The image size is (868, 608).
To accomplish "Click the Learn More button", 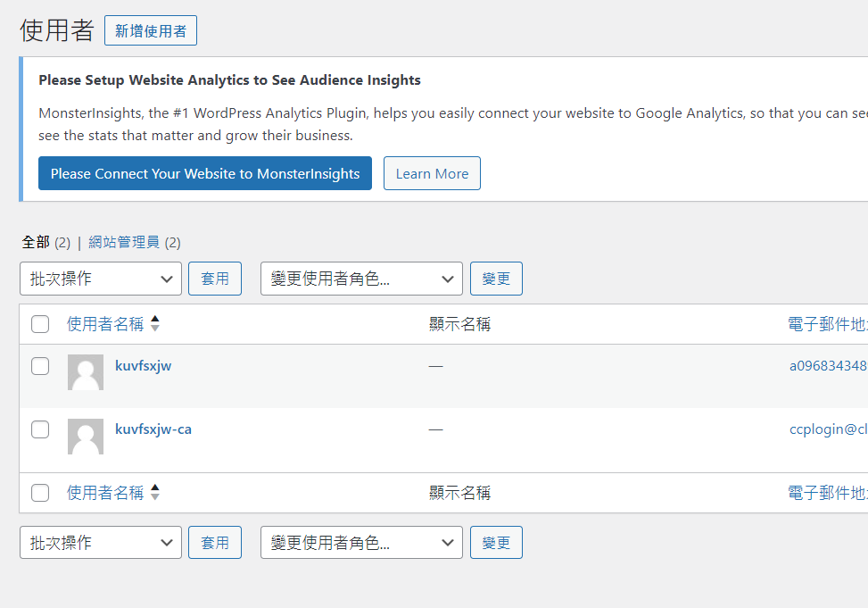I will click(432, 174).
